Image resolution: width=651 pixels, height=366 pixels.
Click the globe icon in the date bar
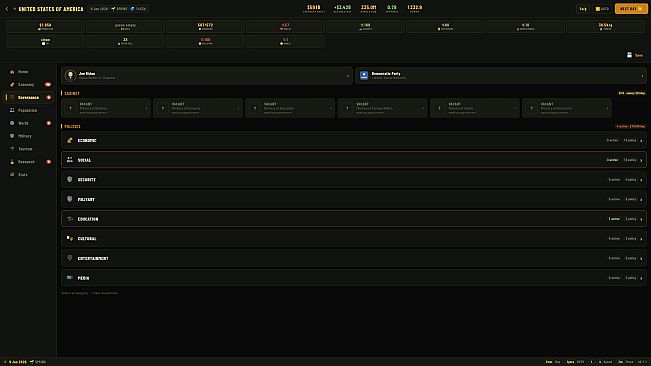132,9
